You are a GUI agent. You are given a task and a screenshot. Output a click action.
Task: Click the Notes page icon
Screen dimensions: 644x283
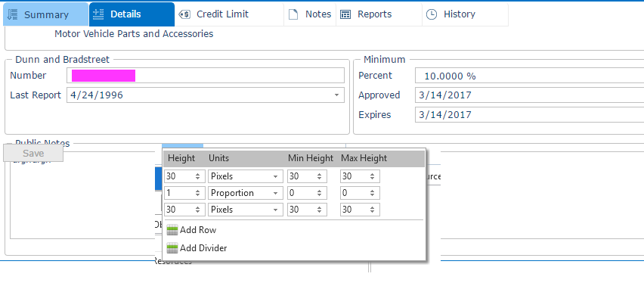click(293, 14)
